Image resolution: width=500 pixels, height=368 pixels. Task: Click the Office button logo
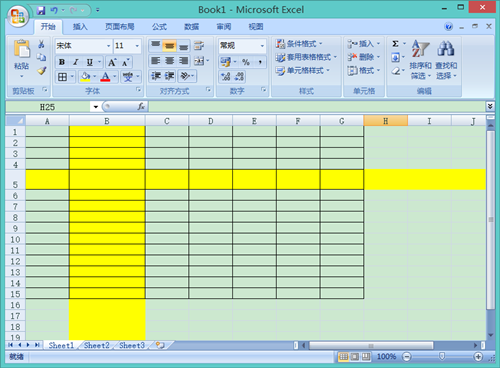pyautogui.click(x=18, y=16)
